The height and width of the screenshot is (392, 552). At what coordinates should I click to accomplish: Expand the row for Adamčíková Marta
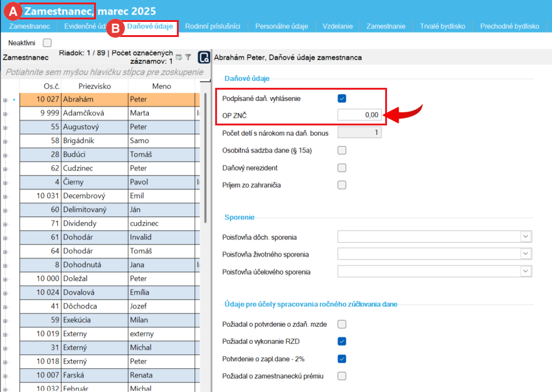tap(6, 114)
